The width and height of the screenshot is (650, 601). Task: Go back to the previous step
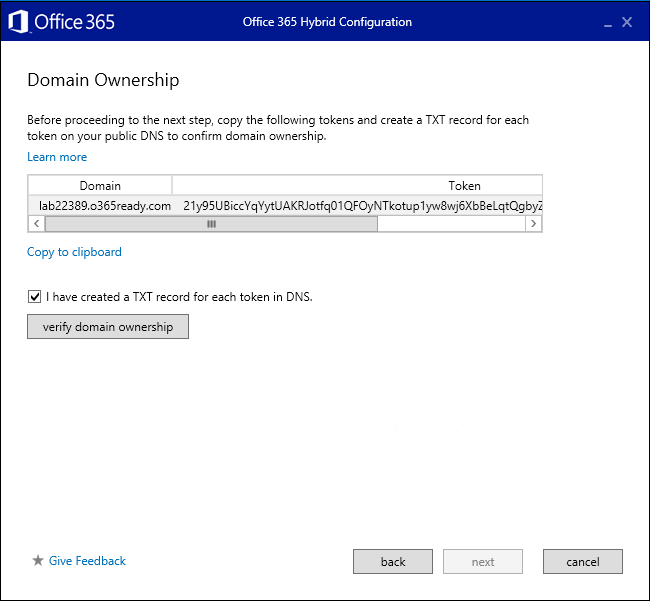[393, 562]
